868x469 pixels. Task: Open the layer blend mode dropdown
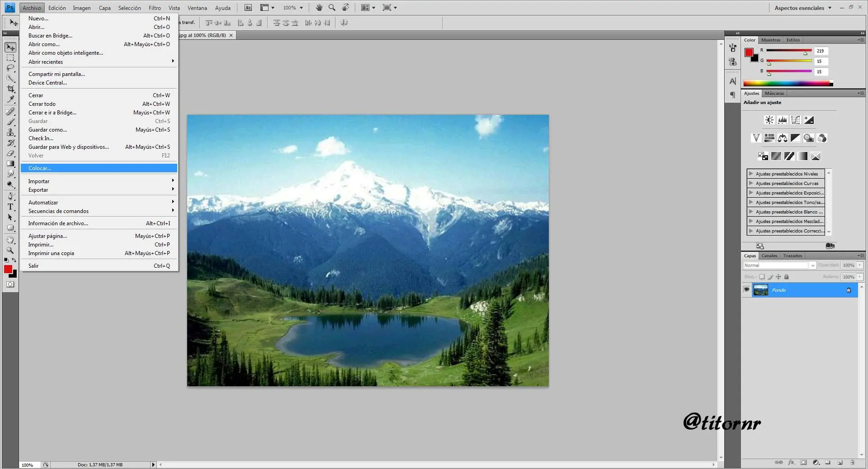pos(779,265)
